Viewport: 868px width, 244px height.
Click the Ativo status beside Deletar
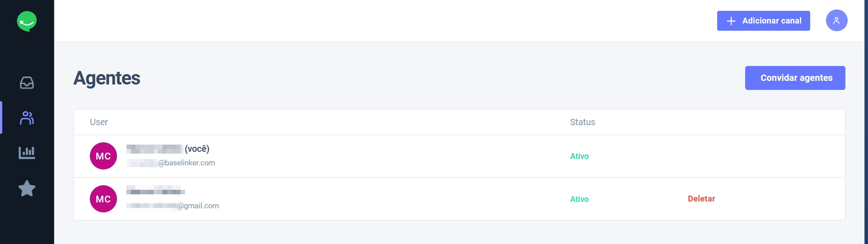579,199
